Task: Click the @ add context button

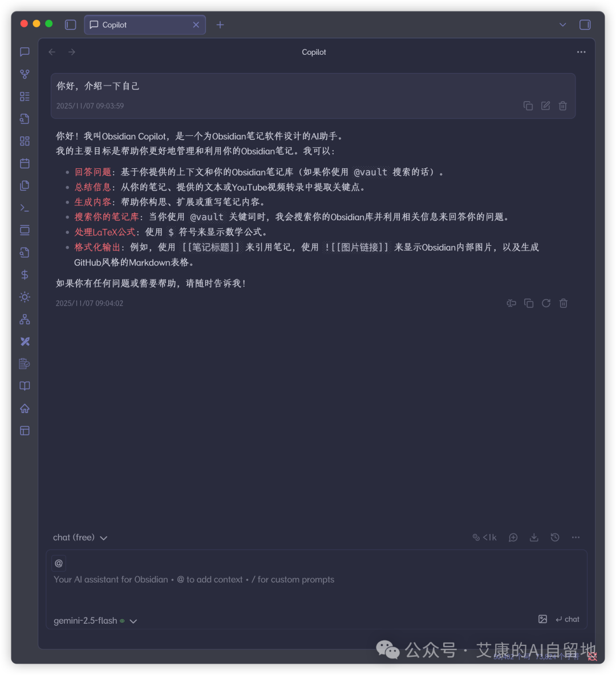Action: (x=59, y=563)
